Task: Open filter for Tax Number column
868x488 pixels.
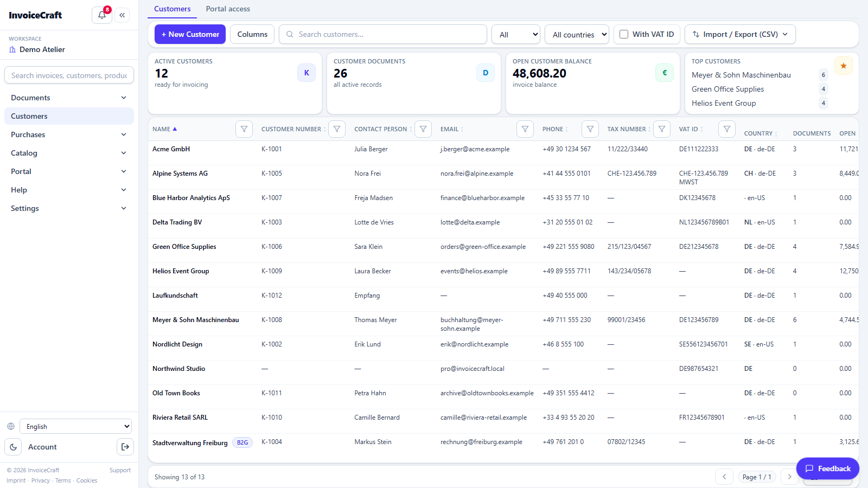Action: tap(662, 129)
